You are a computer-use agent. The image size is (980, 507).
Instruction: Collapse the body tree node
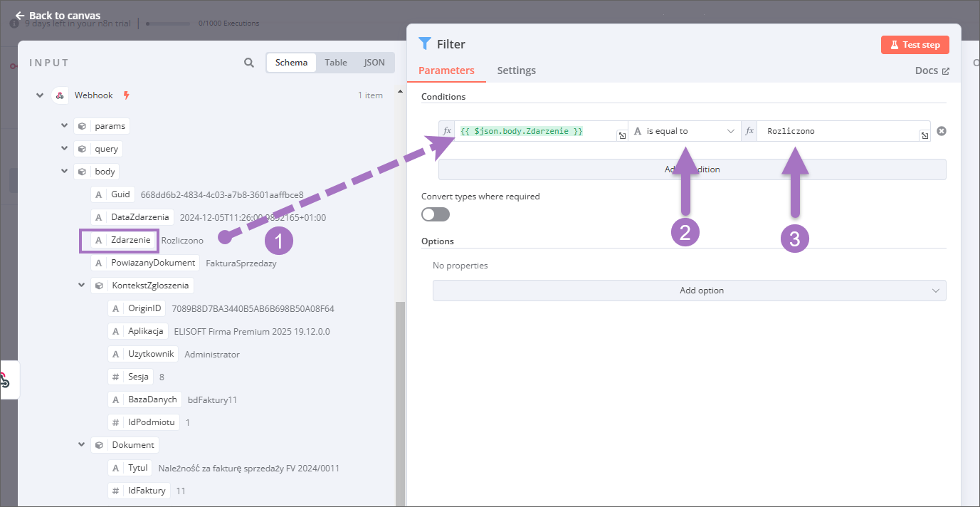[65, 172]
